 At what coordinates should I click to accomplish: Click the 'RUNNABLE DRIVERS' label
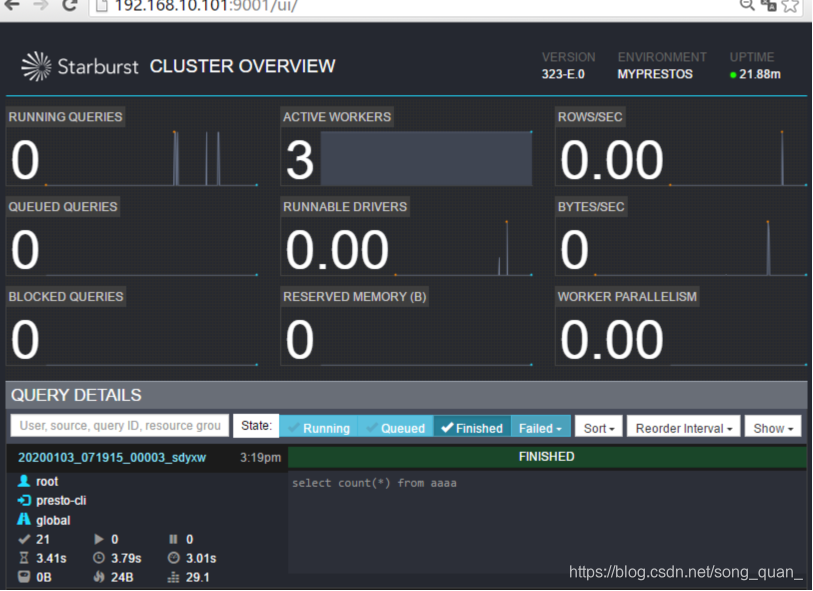click(345, 206)
